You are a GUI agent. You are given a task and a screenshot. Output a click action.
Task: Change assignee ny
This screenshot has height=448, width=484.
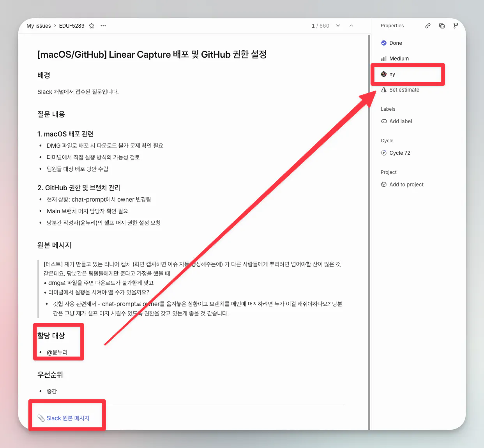point(388,74)
